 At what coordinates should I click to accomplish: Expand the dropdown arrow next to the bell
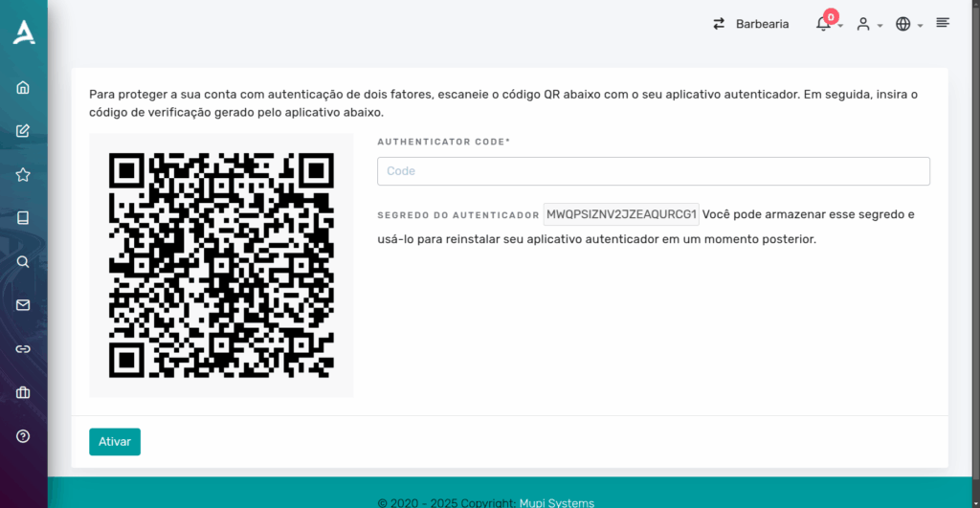[840, 26]
